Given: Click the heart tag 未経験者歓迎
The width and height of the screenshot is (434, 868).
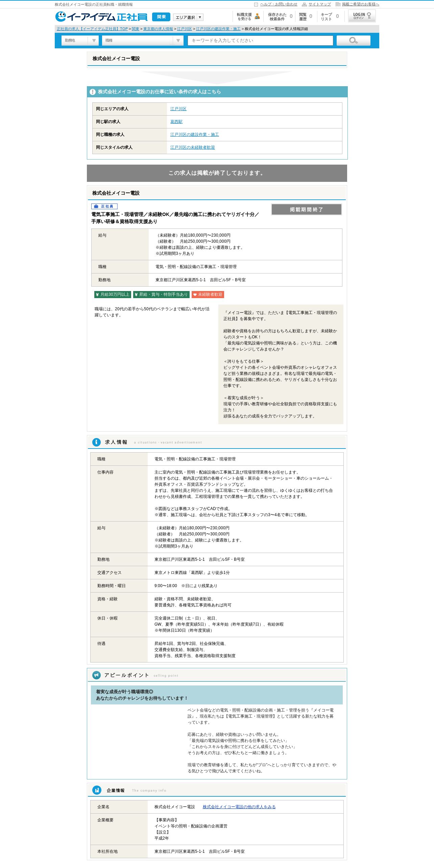Looking at the screenshot, I should pyautogui.click(x=208, y=294).
